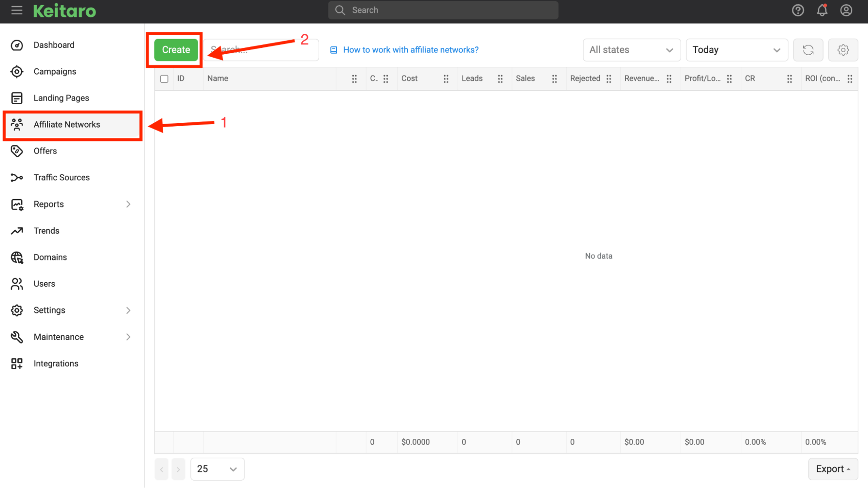The image size is (868, 488).
Task: Click the column menu dots beside Profit/Loss
Action: (x=729, y=79)
